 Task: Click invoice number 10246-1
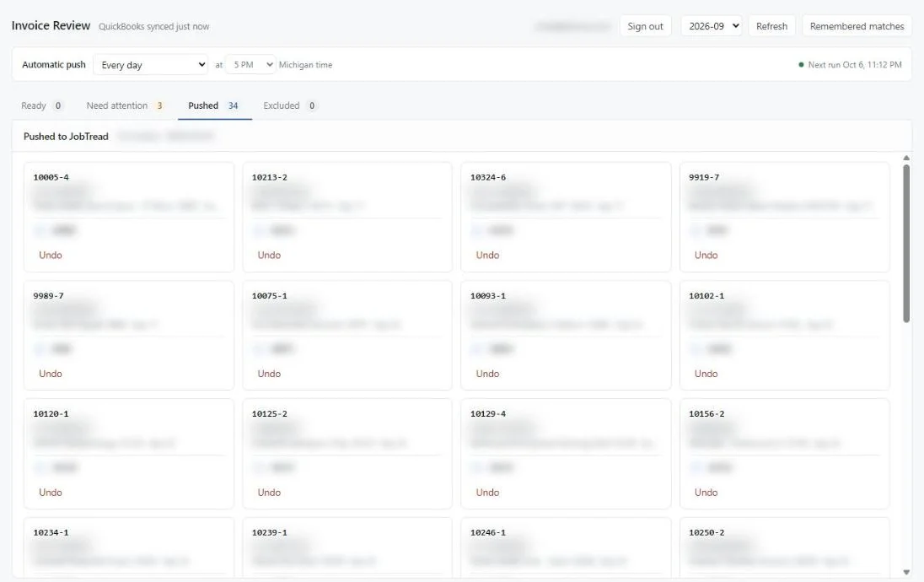click(488, 532)
